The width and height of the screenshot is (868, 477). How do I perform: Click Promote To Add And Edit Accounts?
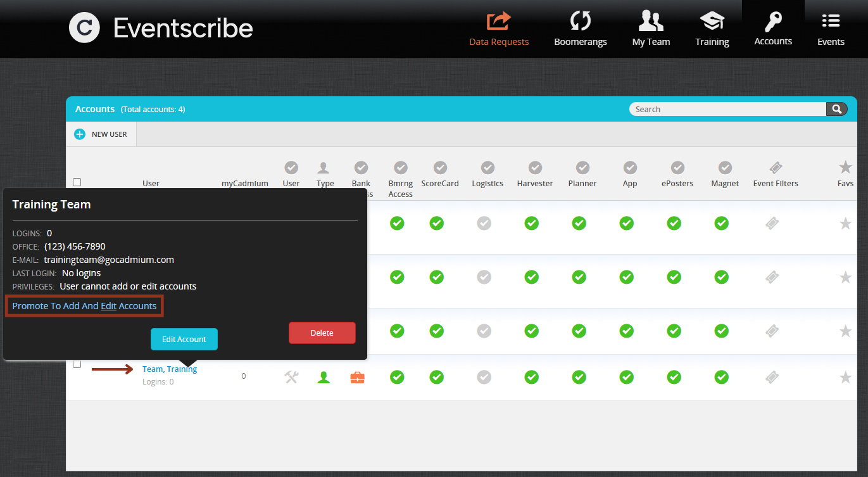84,306
